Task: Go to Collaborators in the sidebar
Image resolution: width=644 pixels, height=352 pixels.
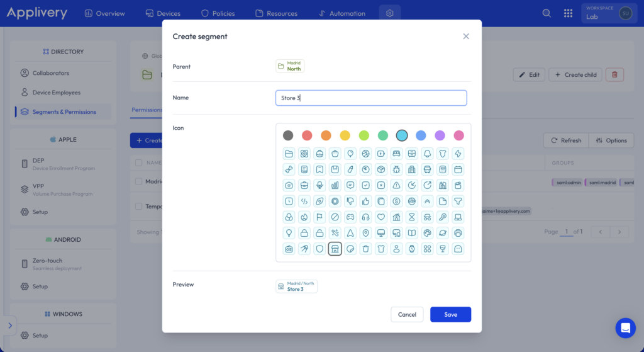Action: coord(63,73)
